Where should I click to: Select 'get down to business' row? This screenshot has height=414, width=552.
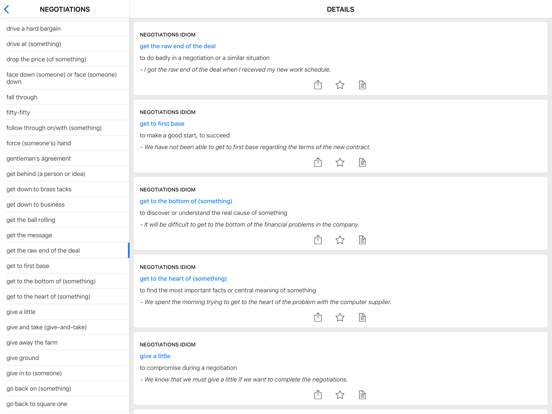coord(65,205)
